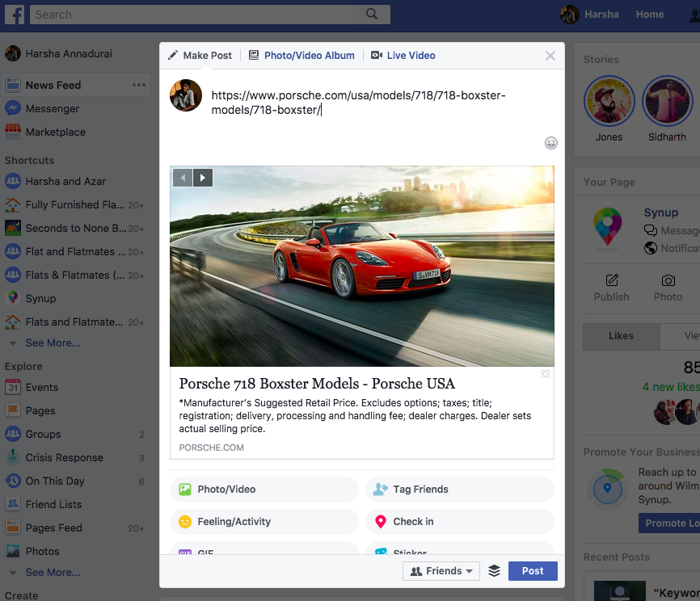Remove the Porsche link preview

[x=546, y=374]
